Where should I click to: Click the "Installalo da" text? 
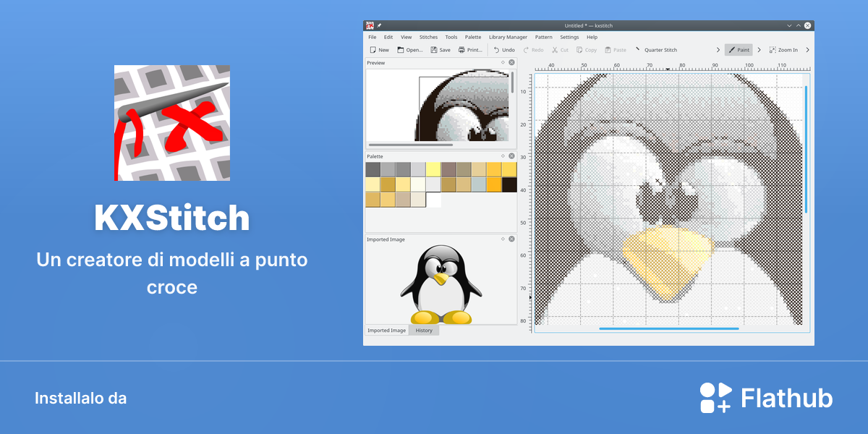click(x=80, y=399)
